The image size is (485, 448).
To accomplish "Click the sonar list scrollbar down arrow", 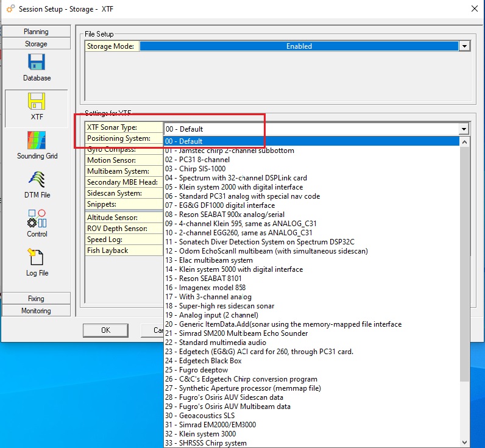I will click(464, 442).
